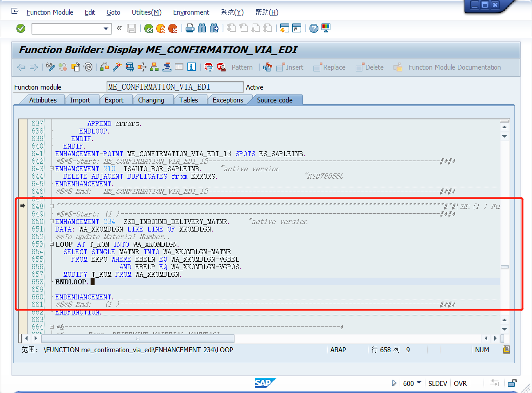Collapse the ENHANCEMENT 234 code block
This screenshot has height=393, width=532.
tap(52, 221)
